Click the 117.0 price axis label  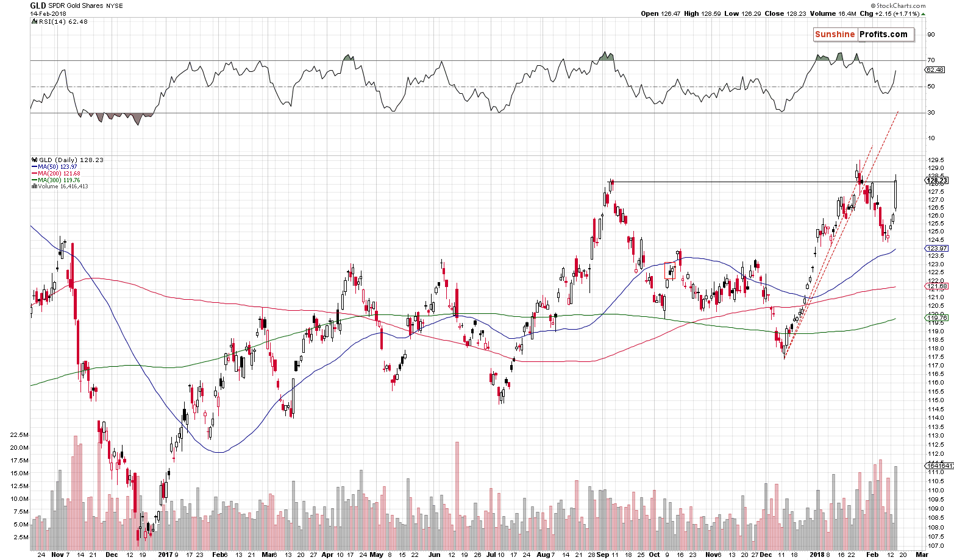[x=936, y=366]
